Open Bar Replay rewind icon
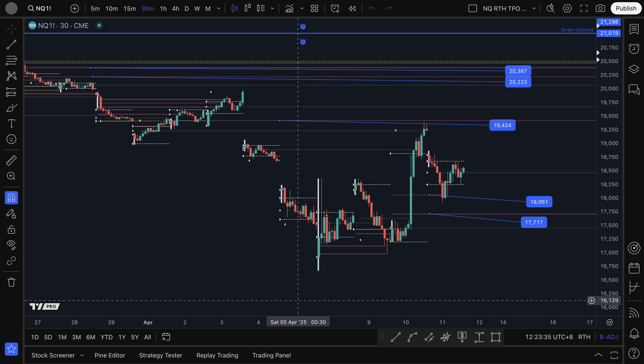 [352, 9]
